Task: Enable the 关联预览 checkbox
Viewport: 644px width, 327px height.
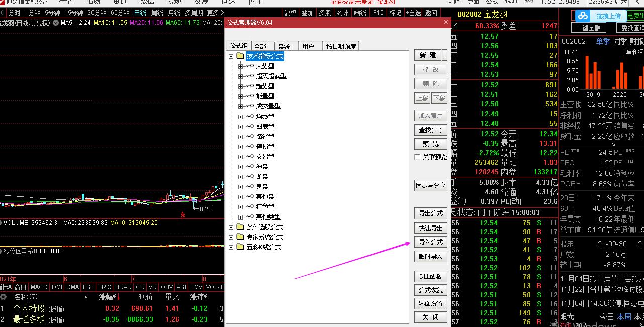Action: click(x=417, y=156)
